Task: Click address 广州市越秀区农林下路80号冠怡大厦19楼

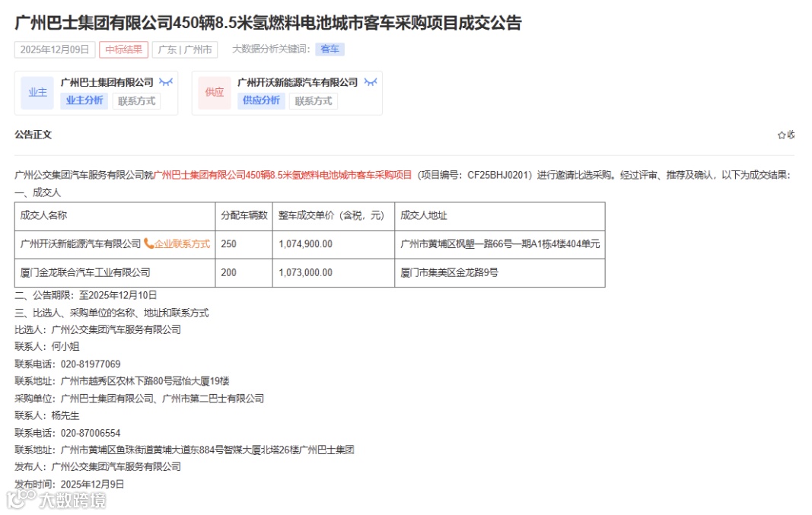Action: coord(145,381)
